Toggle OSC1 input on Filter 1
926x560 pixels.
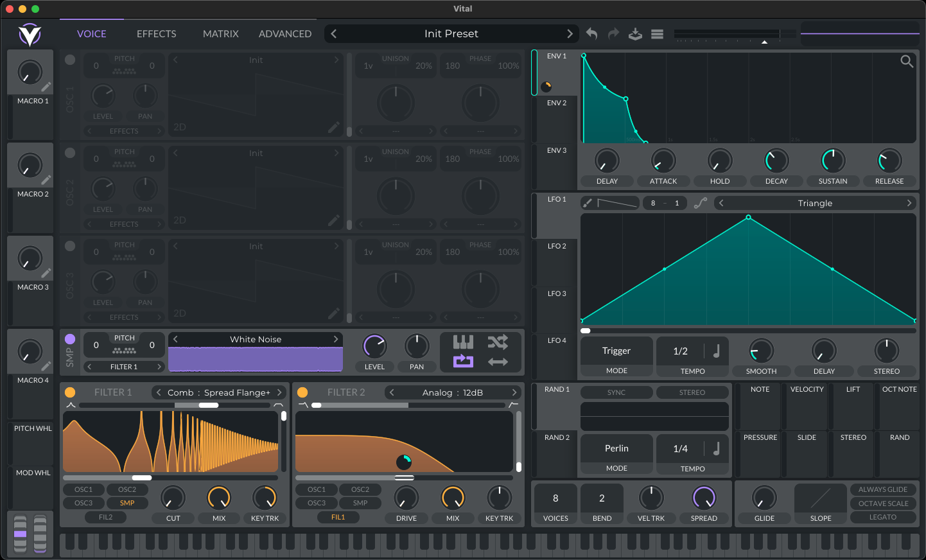click(83, 489)
